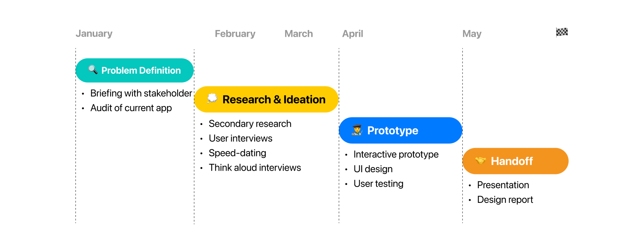The width and height of the screenshot is (644, 250).
Task: Click the Speed-dating list item
Action: coord(237,153)
